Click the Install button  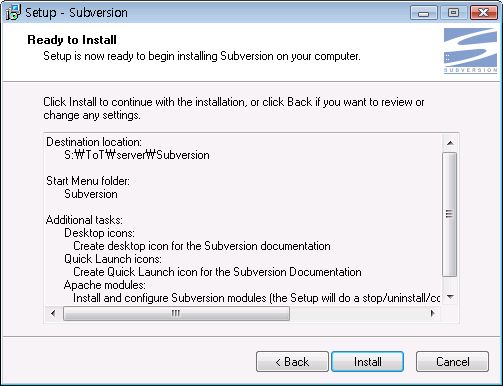pyautogui.click(x=367, y=362)
